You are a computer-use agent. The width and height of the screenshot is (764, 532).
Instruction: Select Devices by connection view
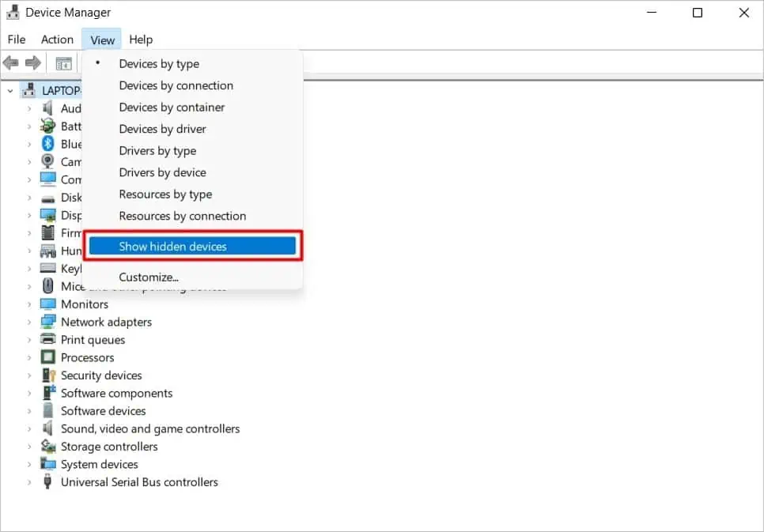(x=176, y=85)
